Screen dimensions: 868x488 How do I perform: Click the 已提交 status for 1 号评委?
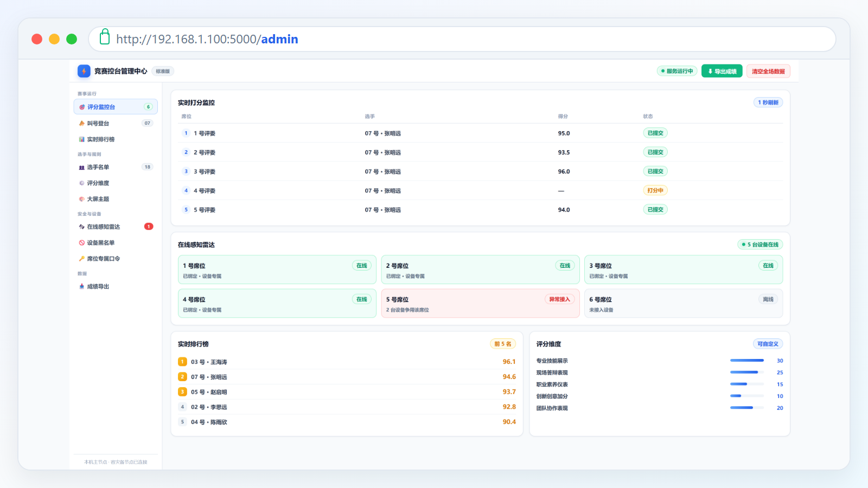tap(655, 133)
